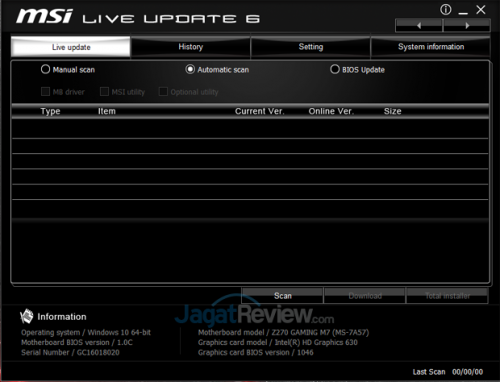Switch to System information tab

point(431,47)
